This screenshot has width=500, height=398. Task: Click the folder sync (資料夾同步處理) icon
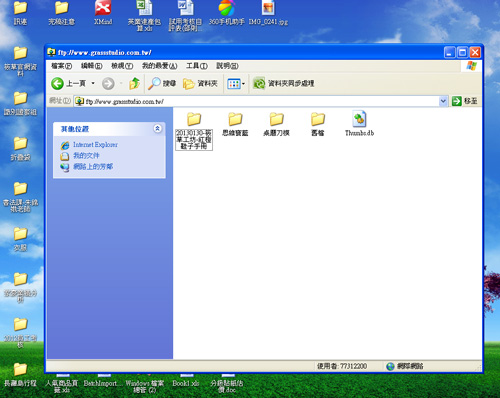[x=259, y=83]
